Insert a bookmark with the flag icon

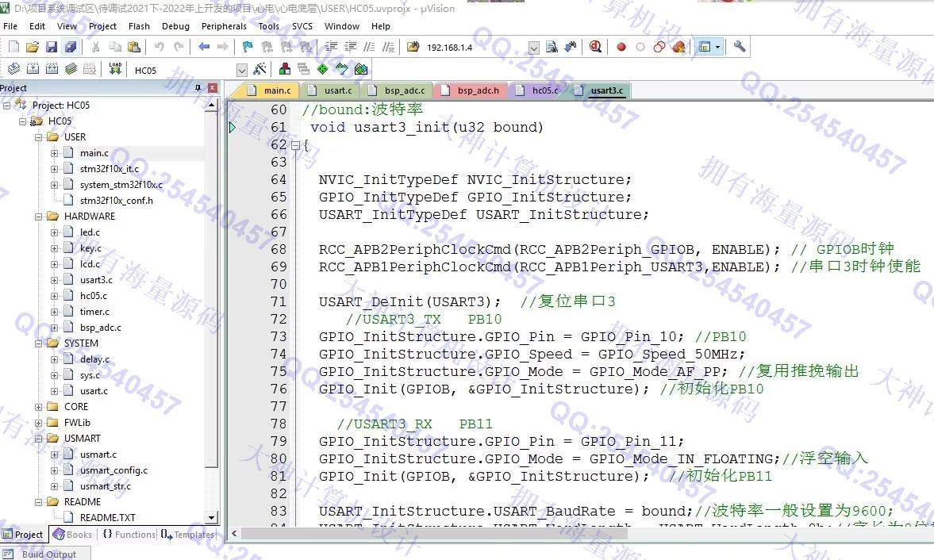point(248,47)
